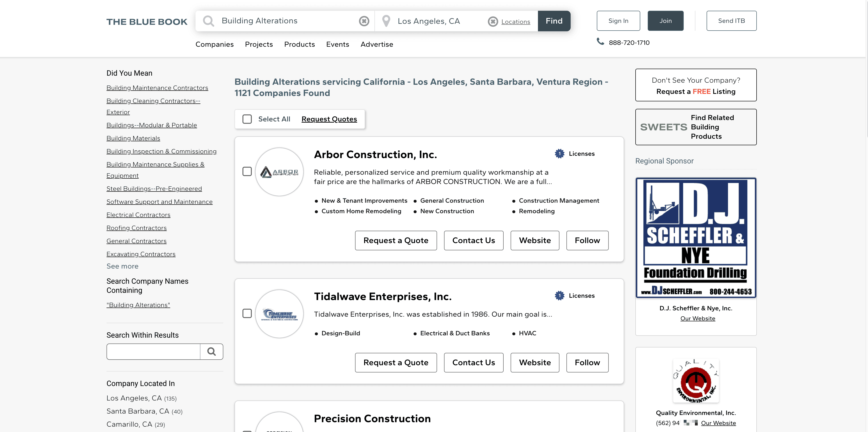Click the search magnifier icon in header
The image size is (868, 432).
point(208,21)
